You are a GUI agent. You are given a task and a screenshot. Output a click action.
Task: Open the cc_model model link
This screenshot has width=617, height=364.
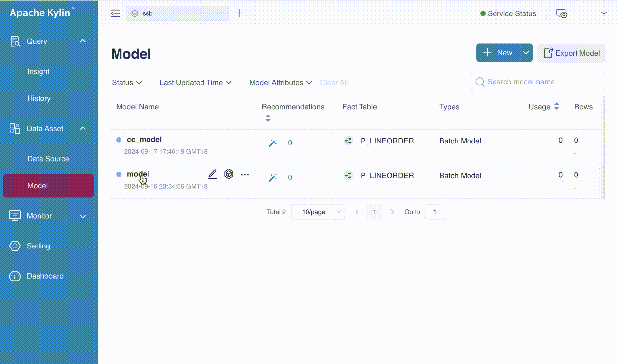click(x=144, y=140)
